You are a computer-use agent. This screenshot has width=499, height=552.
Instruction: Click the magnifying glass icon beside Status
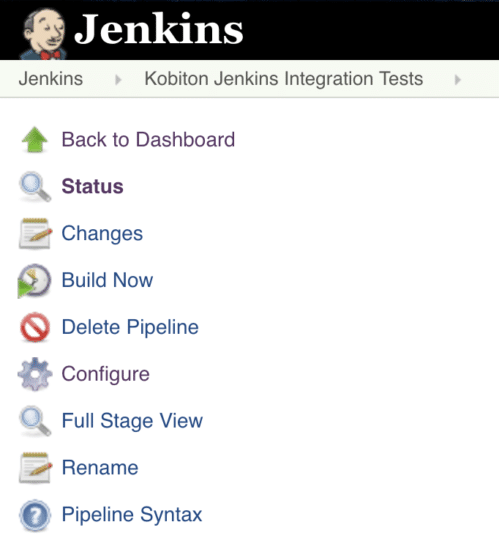35,186
